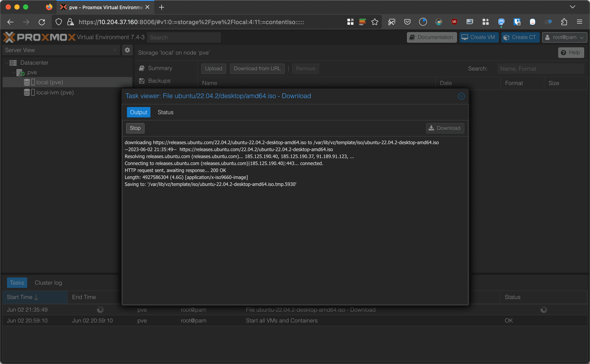Click the padlock site info icon
The height and width of the screenshot is (364, 590).
[70, 22]
